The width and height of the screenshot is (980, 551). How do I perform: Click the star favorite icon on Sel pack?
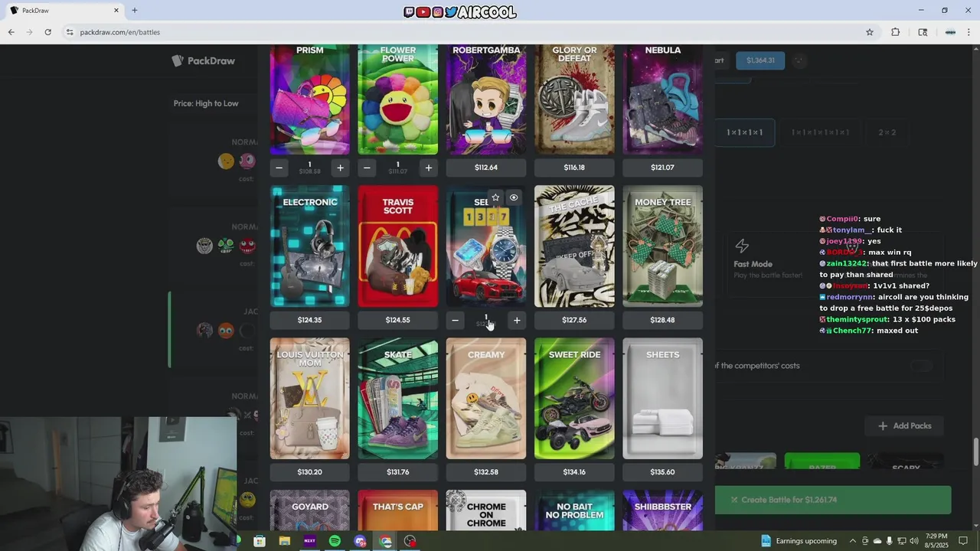pos(495,197)
